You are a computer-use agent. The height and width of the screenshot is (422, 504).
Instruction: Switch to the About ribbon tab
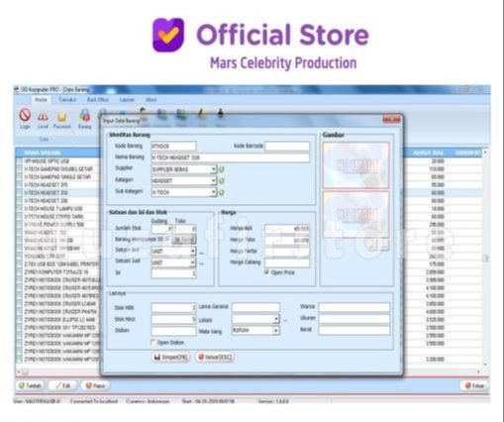point(151,100)
